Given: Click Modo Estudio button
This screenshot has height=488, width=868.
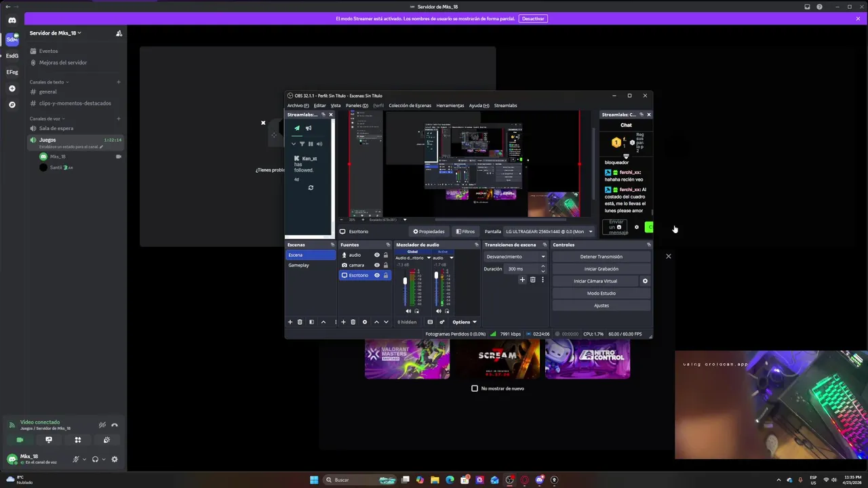Looking at the screenshot, I should (x=601, y=293).
